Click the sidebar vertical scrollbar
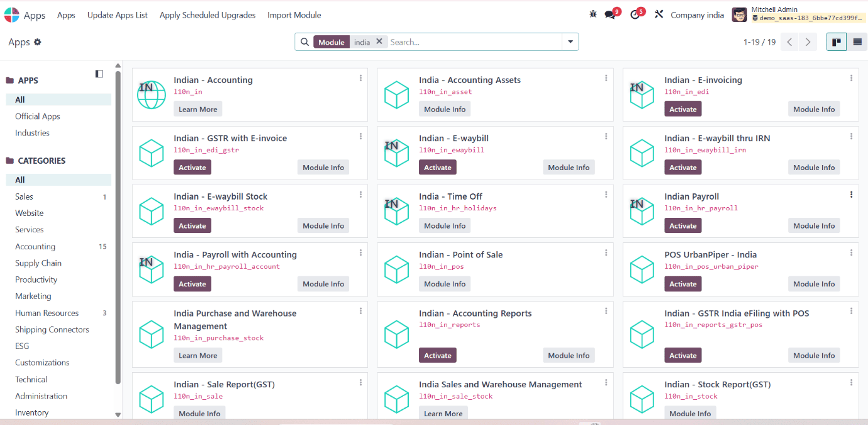 118,227
